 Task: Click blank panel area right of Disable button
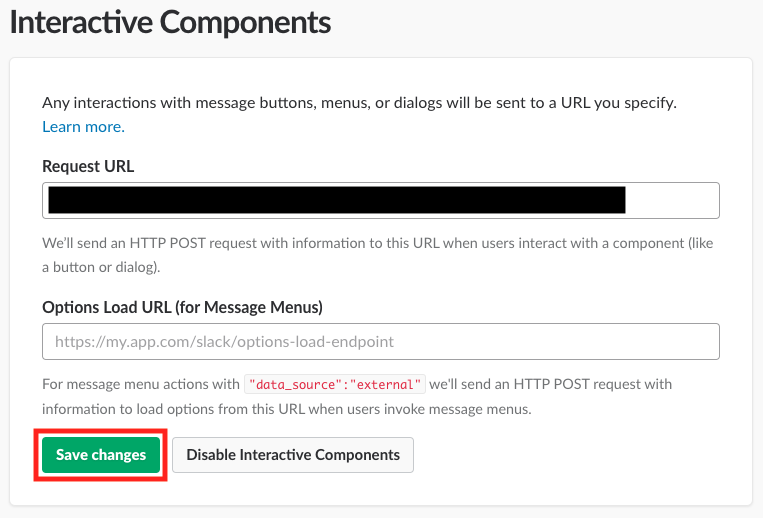(580, 455)
